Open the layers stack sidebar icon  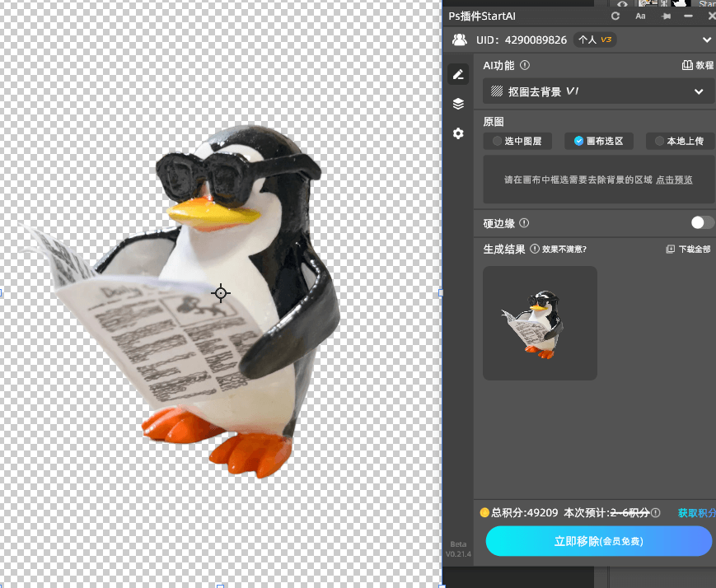tap(458, 104)
